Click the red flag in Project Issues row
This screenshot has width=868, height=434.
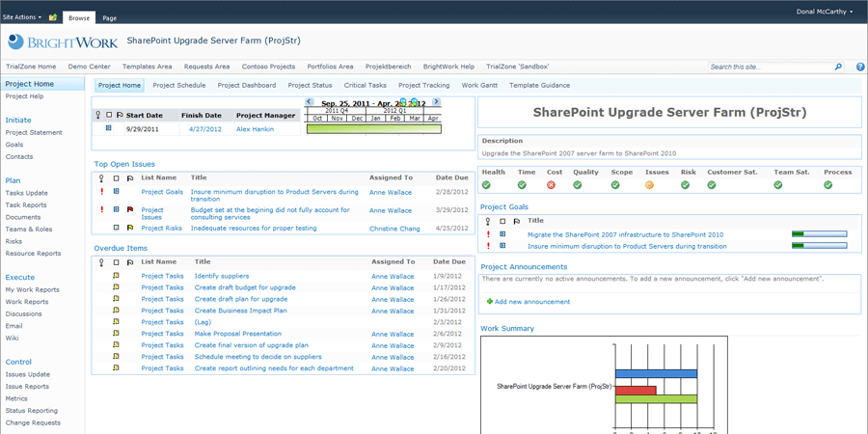point(130,210)
